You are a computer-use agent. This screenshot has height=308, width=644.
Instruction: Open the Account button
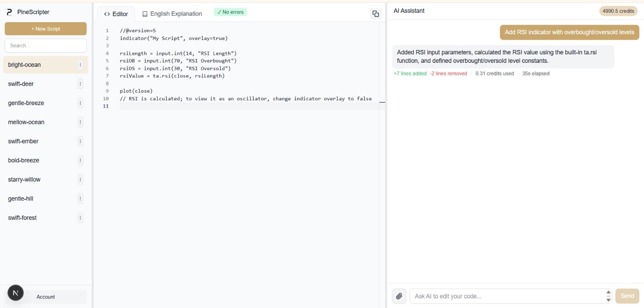(x=45, y=297)
